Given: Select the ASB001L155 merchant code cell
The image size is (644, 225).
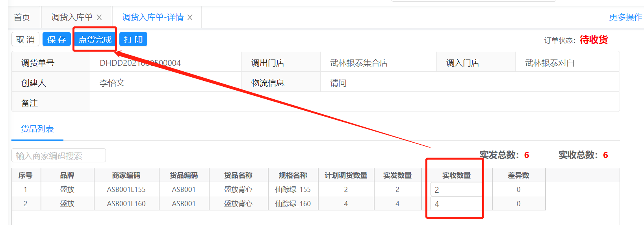Looking at the screenshot, I should (126, 190).
